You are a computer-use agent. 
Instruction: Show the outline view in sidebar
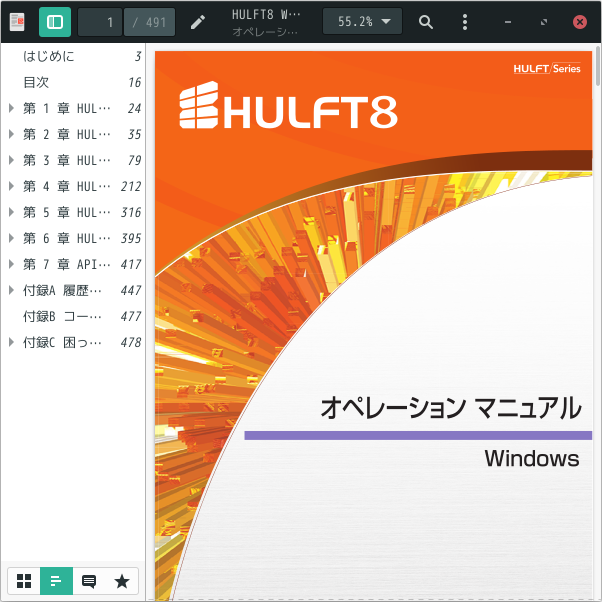[56, 580]
